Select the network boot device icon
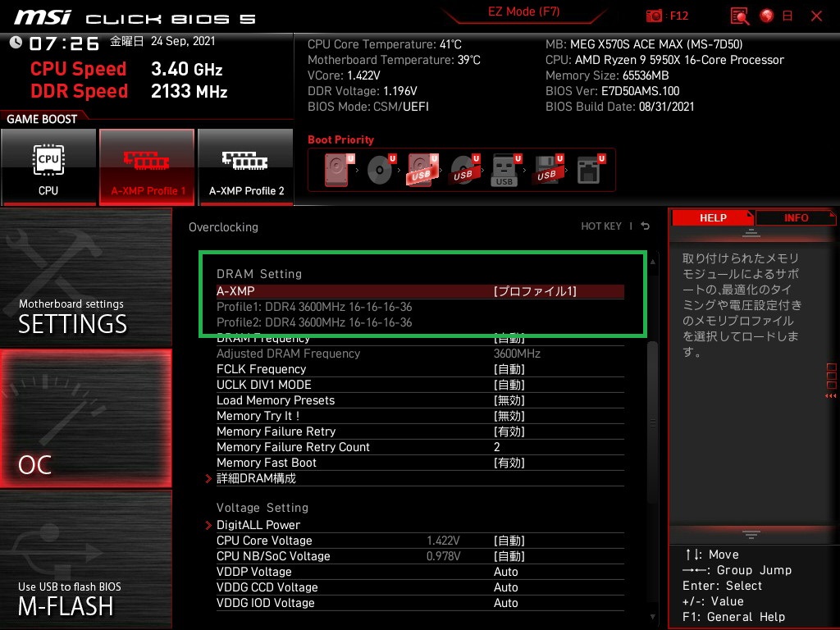 591,170
